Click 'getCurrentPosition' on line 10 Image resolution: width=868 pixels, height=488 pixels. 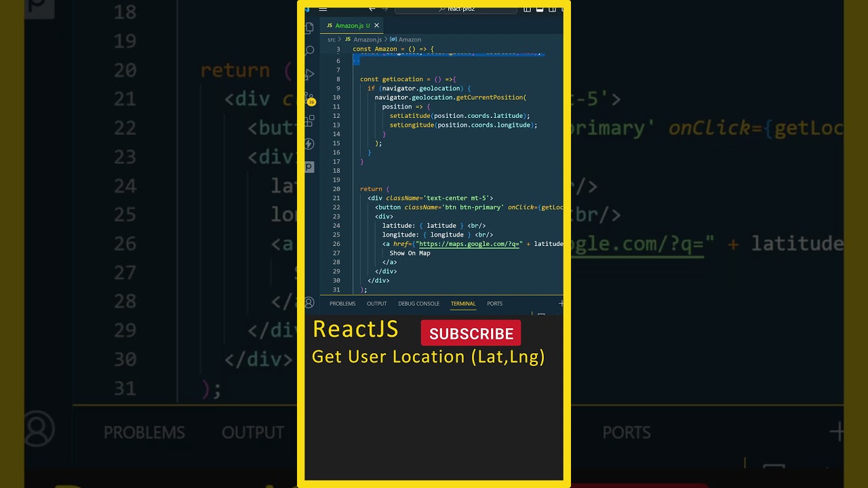tap(489, 98)
